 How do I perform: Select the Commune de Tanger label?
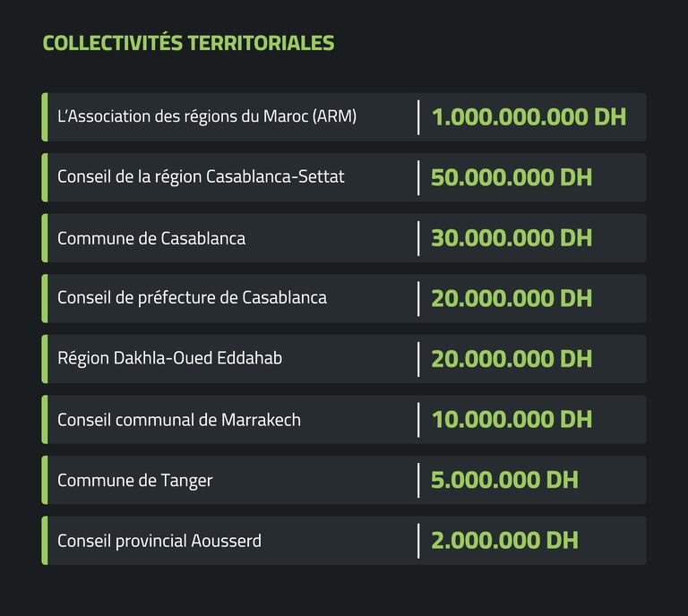135,480
